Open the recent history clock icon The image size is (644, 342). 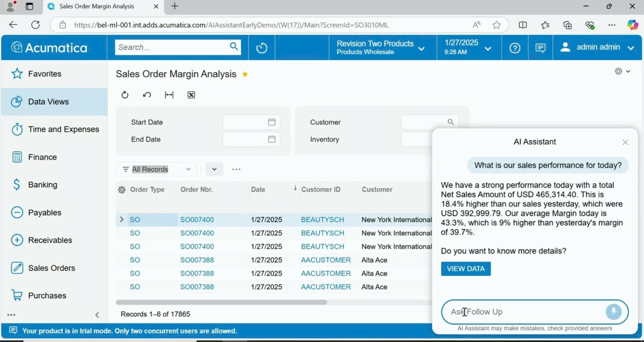tap(262, 48)
